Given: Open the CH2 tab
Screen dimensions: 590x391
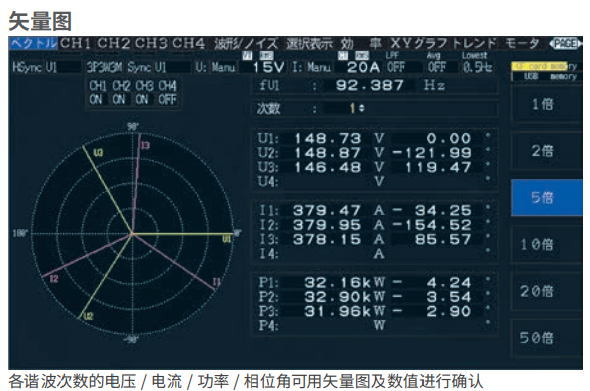Looking at the screenshot, I should 114,43.
